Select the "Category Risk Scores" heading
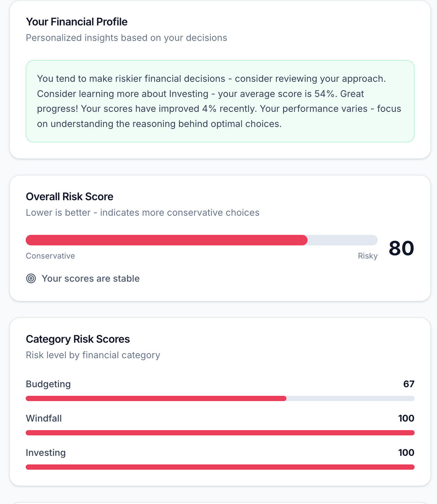Viewport: 437px width, 504px height. (78, 339)
